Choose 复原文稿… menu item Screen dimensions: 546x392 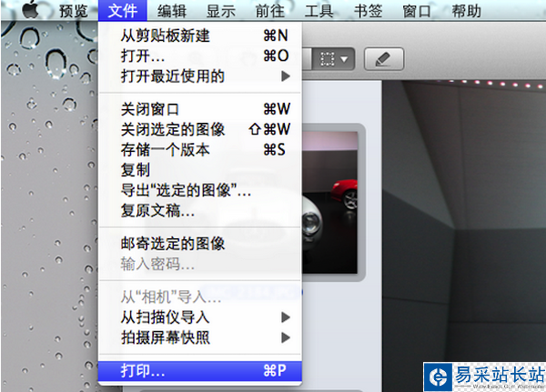200,210
